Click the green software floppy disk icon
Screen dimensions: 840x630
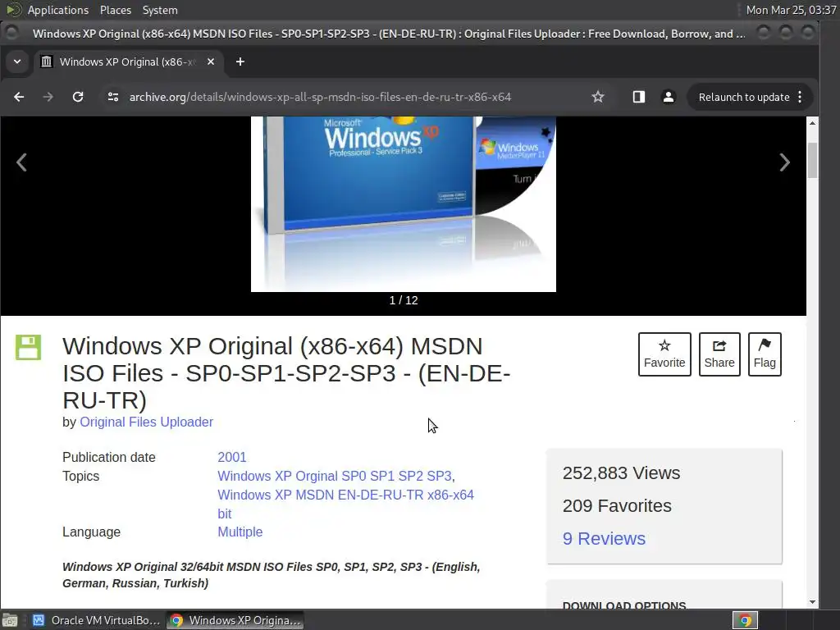(x=29, y=347)
